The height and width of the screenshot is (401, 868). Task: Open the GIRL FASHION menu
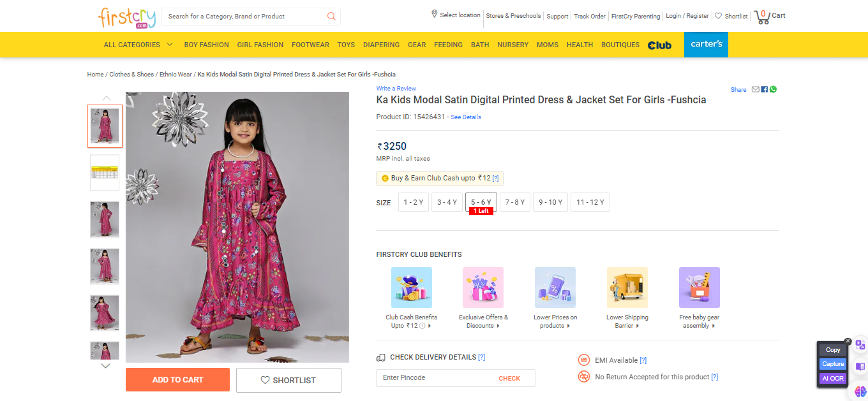260,45
